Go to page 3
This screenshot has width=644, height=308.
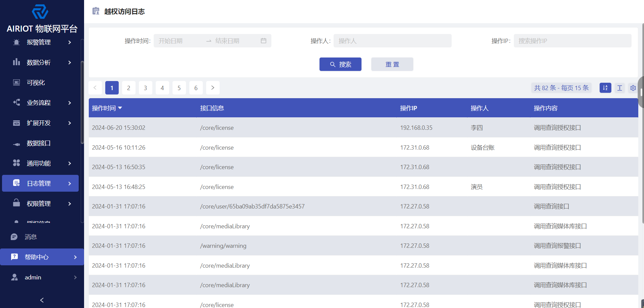pos(145,88)
